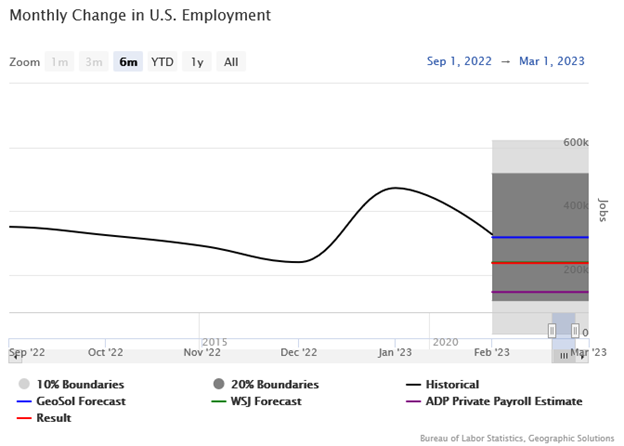This screenshot has height=446, width=624.
Task: Click the WSJ Forecast green line icon
Action: click(x=218, y=401)
